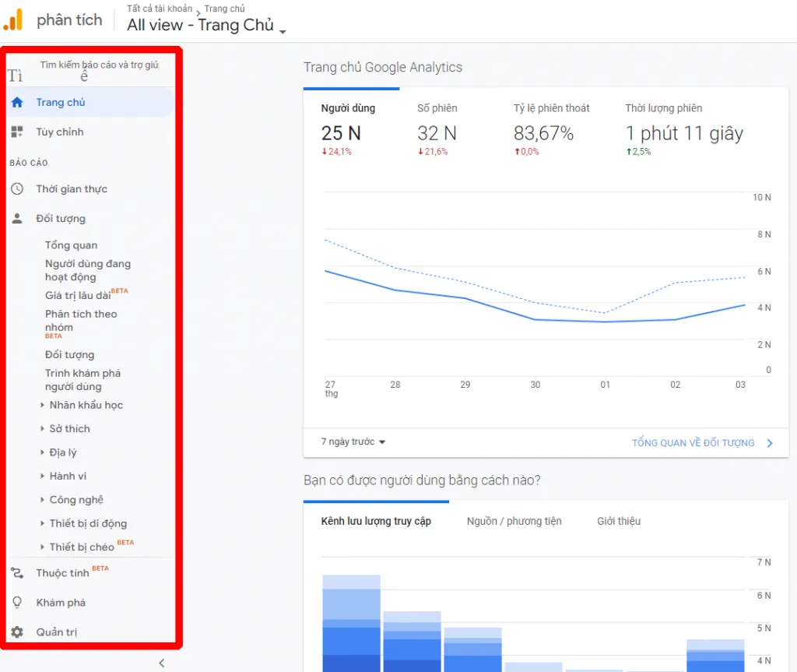Open the account selector dropdown arrow

283,32
